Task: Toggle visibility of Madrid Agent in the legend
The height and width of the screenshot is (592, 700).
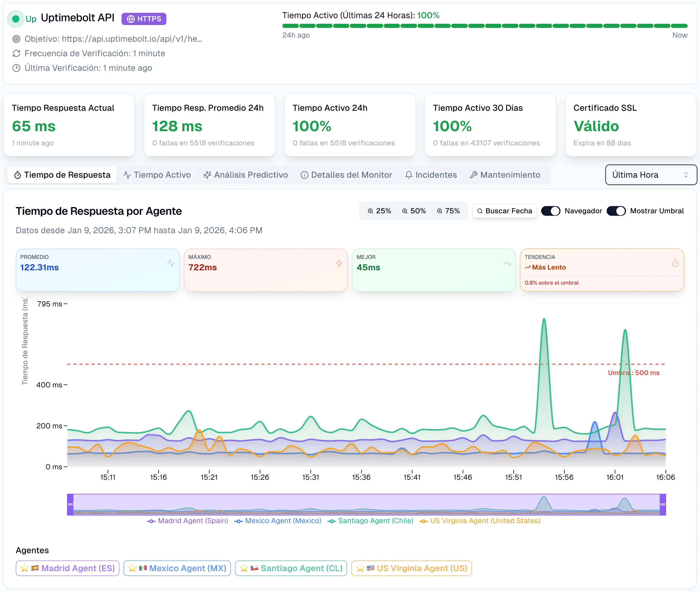Action: click(187, 520)
